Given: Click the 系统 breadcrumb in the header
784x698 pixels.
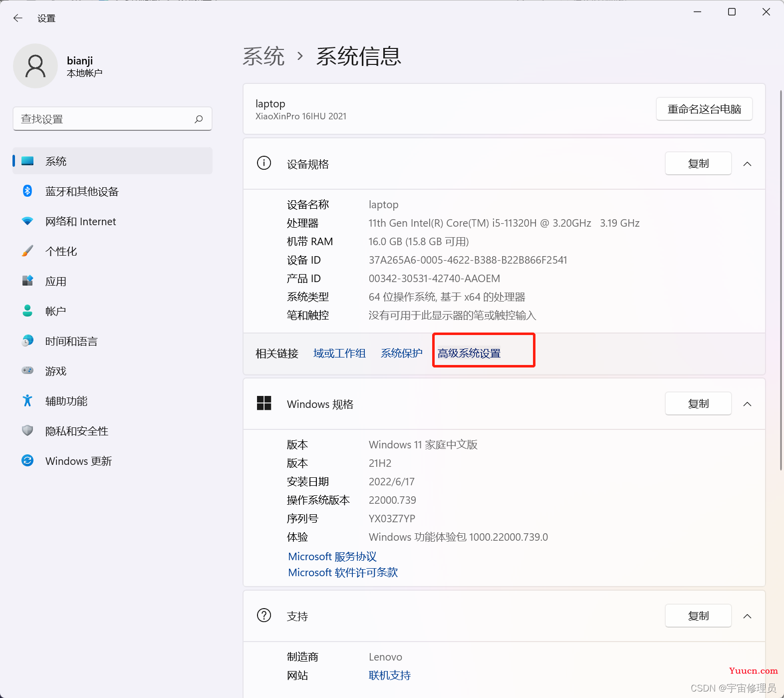Looking at the screenshot, I should click(x=263, y=56).
